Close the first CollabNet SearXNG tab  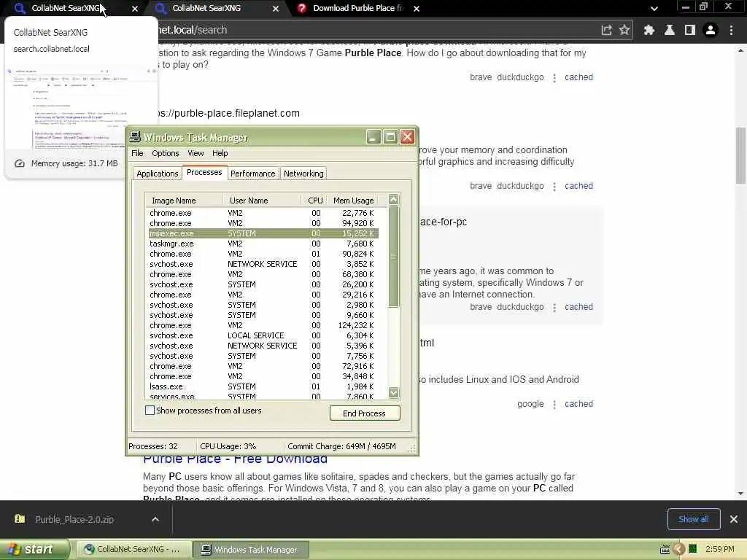pyautogui.click(x=135, y=9)
